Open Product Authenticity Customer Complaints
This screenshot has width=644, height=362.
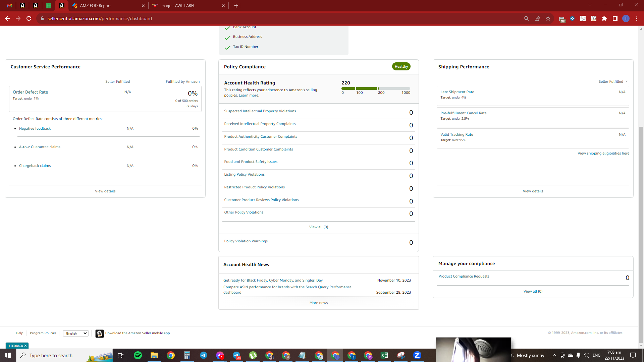pos(261,137)
